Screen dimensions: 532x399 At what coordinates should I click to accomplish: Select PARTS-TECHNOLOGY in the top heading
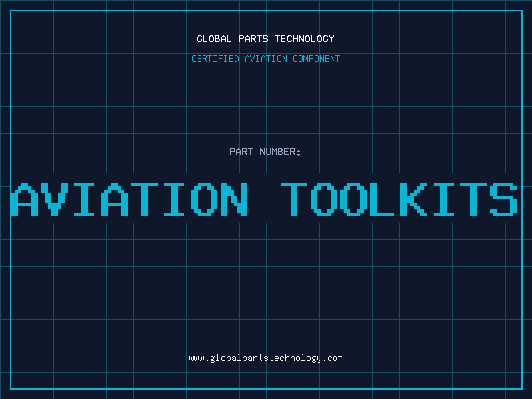[286, 39]
